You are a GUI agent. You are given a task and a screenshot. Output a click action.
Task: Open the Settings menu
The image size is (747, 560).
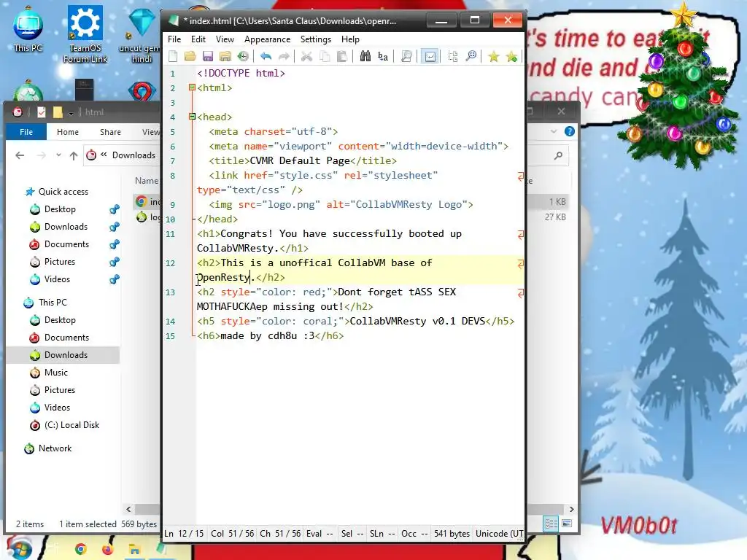[315, 39]
